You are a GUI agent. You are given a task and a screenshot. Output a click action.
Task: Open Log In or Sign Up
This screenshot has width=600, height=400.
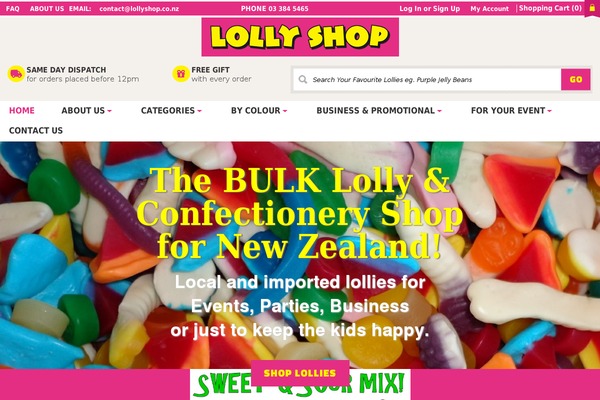430,8
